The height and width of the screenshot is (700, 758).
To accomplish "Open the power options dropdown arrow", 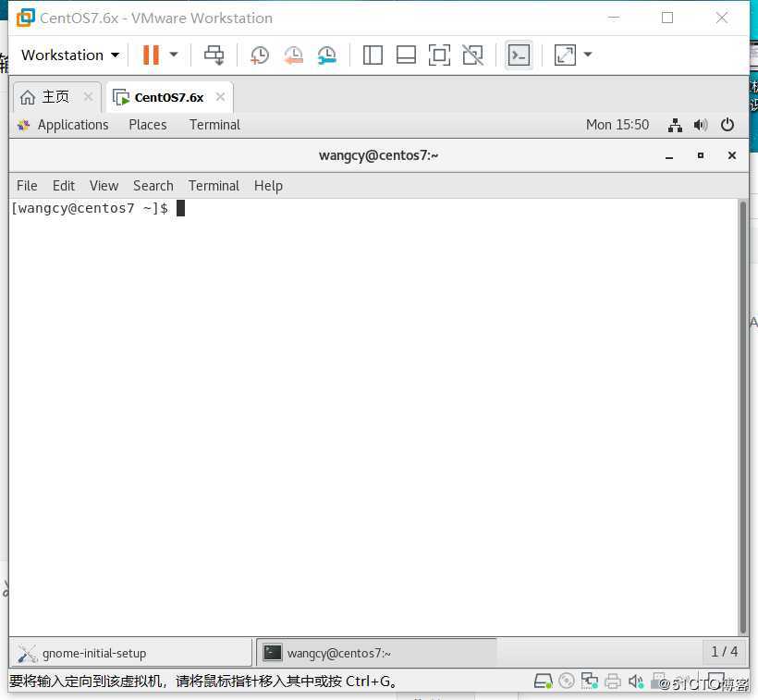I will point(174,55).
